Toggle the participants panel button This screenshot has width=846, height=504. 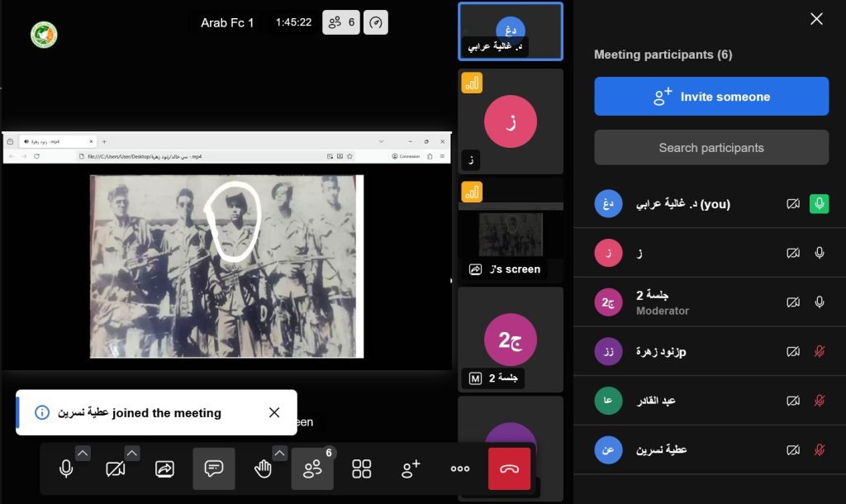pos(312,468)
